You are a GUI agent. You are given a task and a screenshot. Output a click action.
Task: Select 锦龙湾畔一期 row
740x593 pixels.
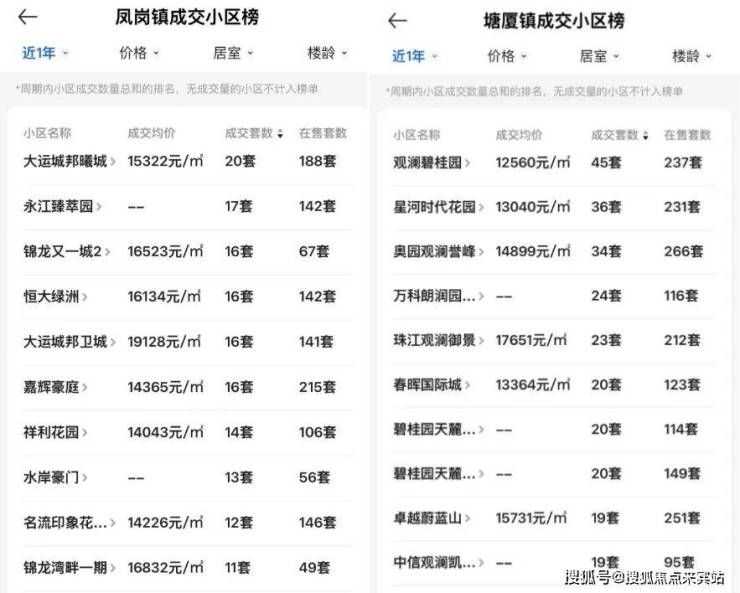point(187,568)
